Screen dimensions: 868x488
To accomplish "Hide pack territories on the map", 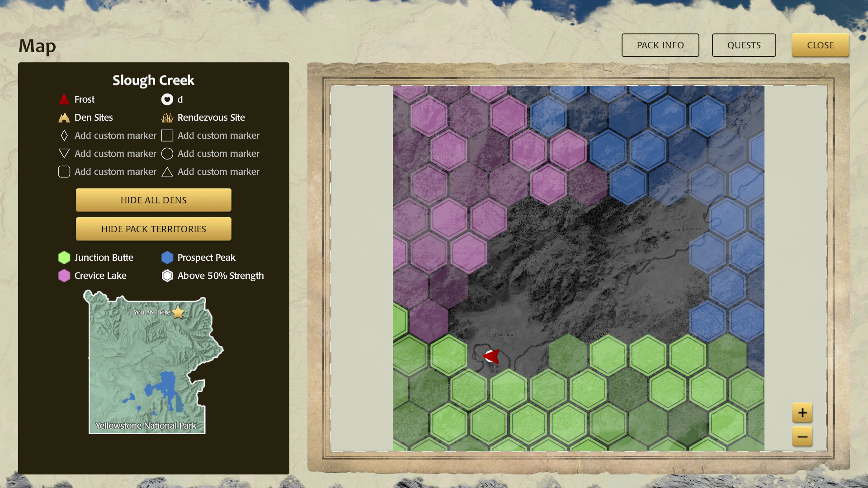I will coord(154,229).
